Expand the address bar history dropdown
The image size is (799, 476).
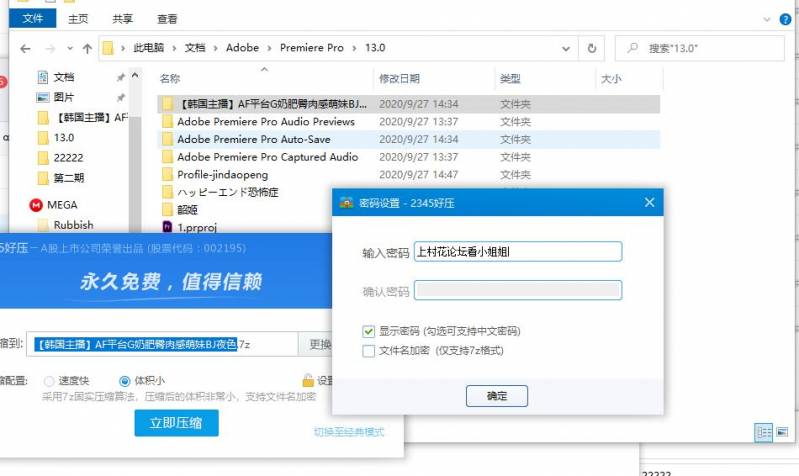(566, 48)
